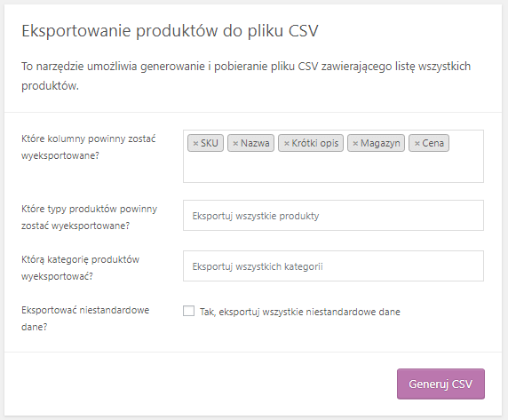Remove the Nazwa column tag
This screenshot has width=508, height=420.
tap(235, 144)
